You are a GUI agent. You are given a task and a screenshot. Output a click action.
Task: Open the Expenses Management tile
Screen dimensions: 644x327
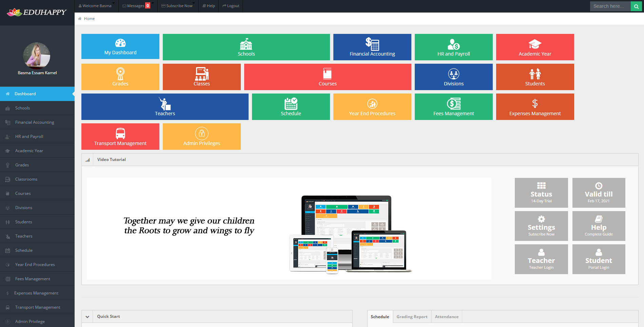pos(535,107)
